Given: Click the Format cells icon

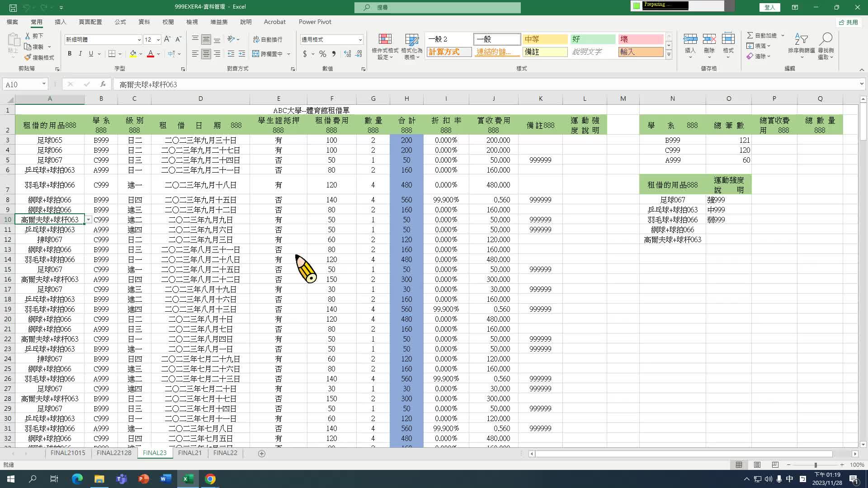Looking at the screenshot, I should pyautogui.click(x=728, y=39).
